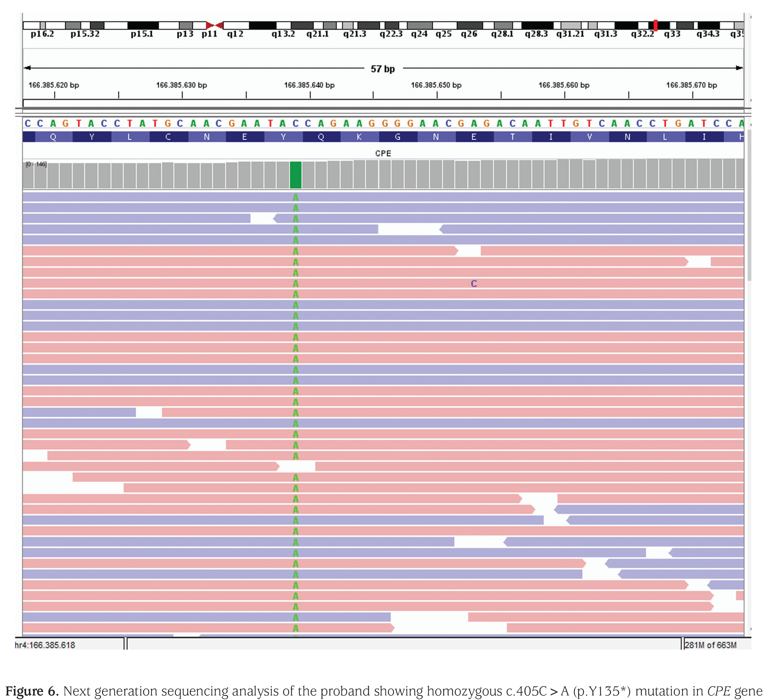Click the 166.385.630 bp ruler label

[x=182, y=85]
